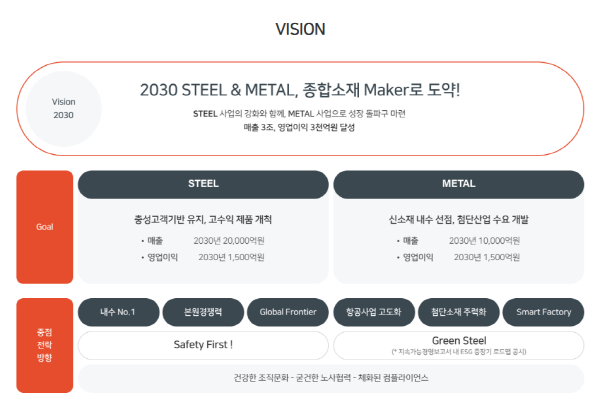Click METAL 매출 2030년 10,000억원 line
The width and height of the screenshot is (600, 407).
pos(458,241)
